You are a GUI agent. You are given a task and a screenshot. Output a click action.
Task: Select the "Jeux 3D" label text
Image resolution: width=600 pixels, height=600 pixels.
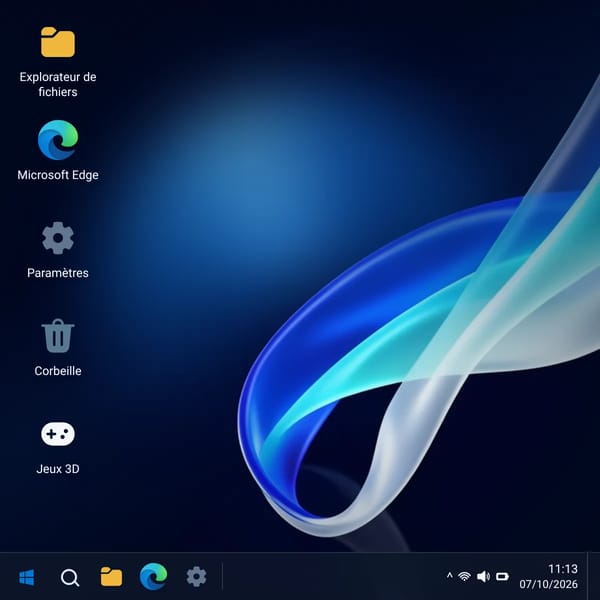58,469
